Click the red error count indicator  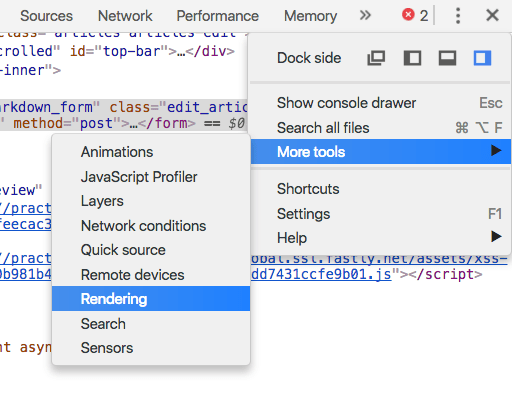(x=415, y=15)
